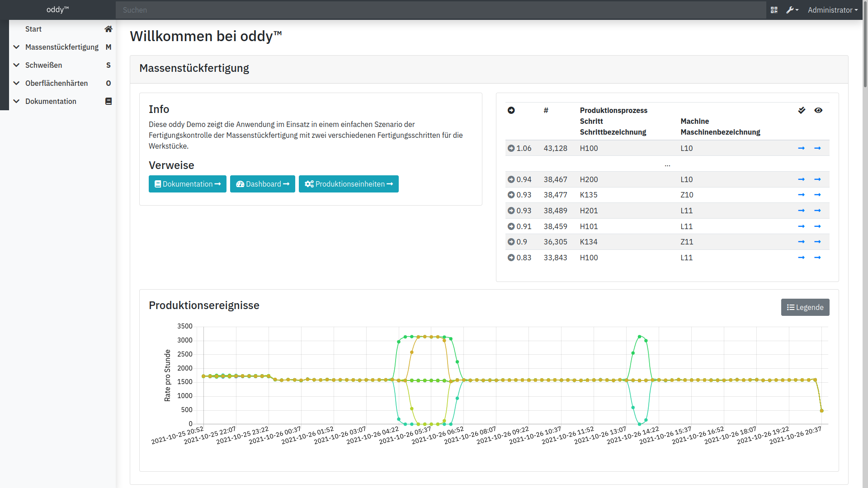
Task: Expand the Schweißen sidebar section
Action: [43, 65]
